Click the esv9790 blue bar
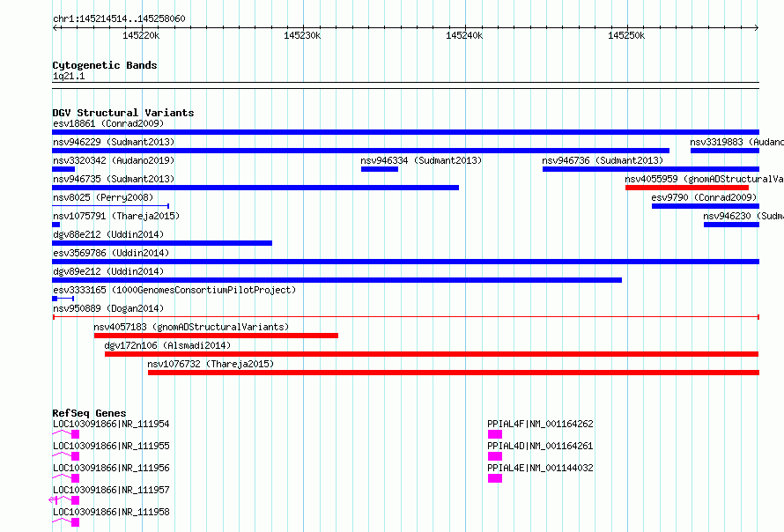Image resolution: width=784 pixels, height=532 pixels. (706, 206)
